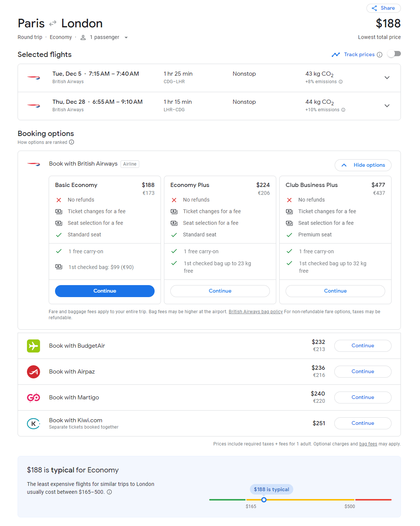Click the pink Martigo logo
420x526 pixels.
33,397
